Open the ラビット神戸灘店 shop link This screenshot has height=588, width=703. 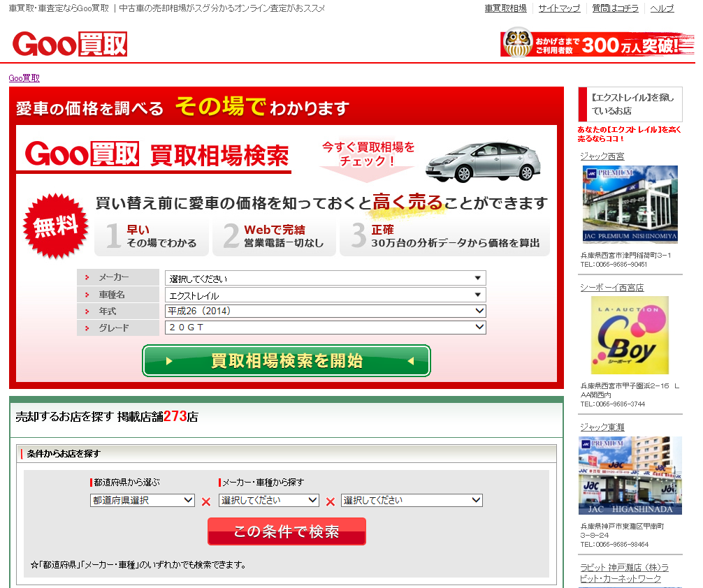click(x=624, y=573)
